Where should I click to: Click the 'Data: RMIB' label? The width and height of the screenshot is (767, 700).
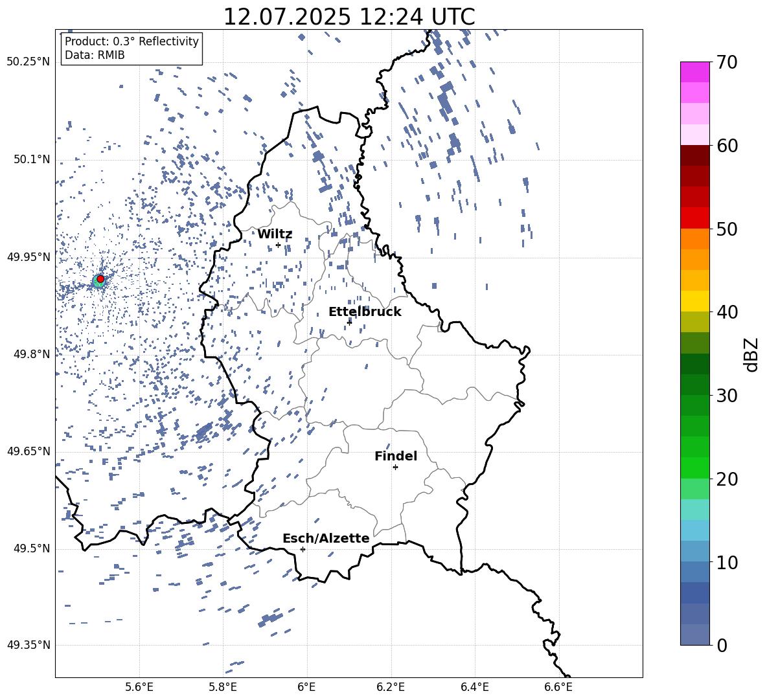click(95, 55)
